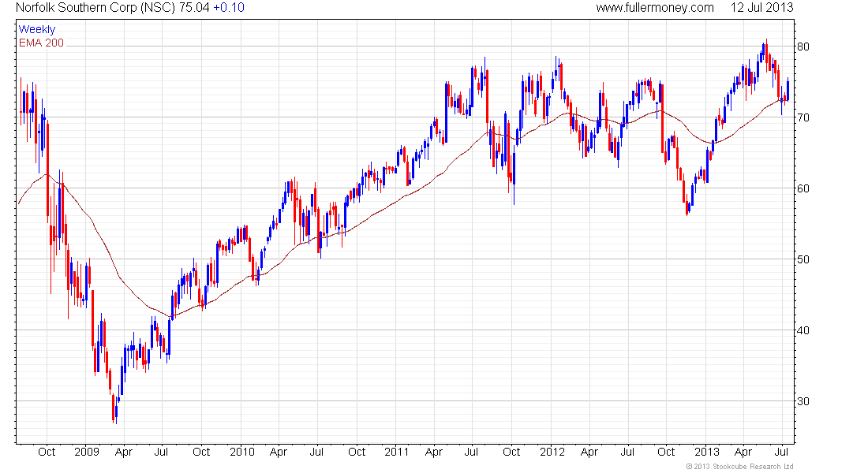Click the 70 price axis label
Screen dimensions: 868x473
(x=803, y=117)
